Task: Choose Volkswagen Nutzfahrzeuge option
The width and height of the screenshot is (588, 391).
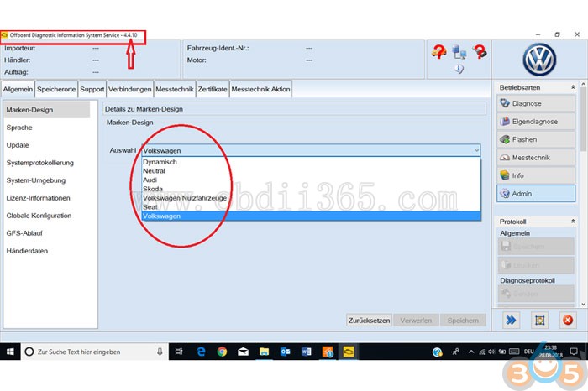Action: click(x=311, y=198)
